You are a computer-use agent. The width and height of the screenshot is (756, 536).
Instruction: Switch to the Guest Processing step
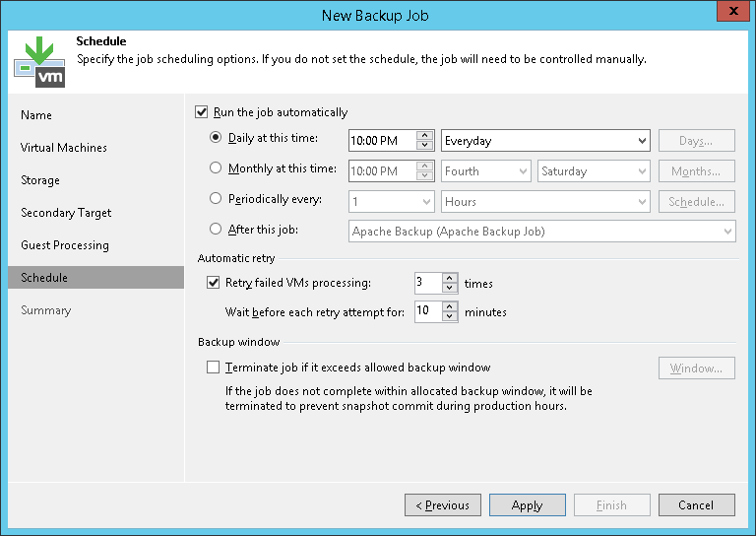coord(65,245)
